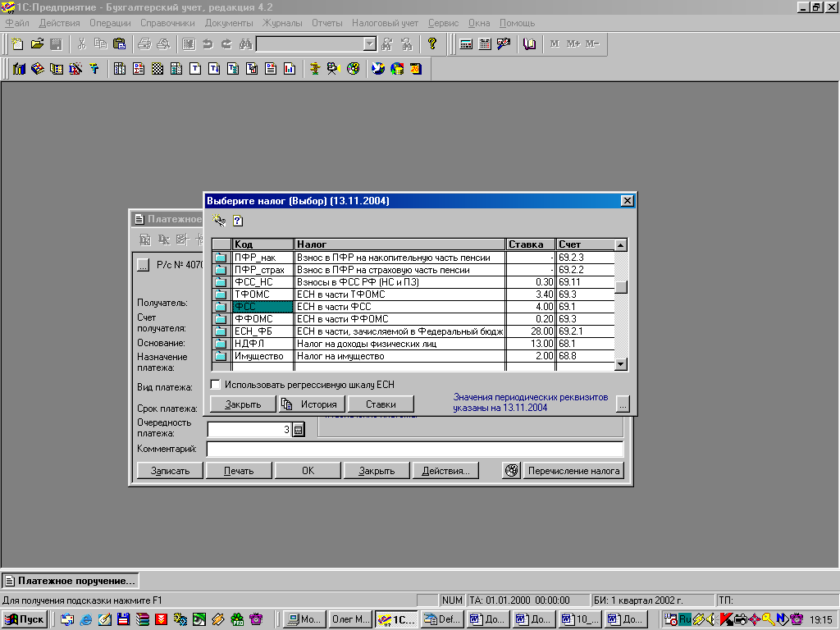Click the Paste clipboard icon
Screen dimensions: 840x630
120,44
